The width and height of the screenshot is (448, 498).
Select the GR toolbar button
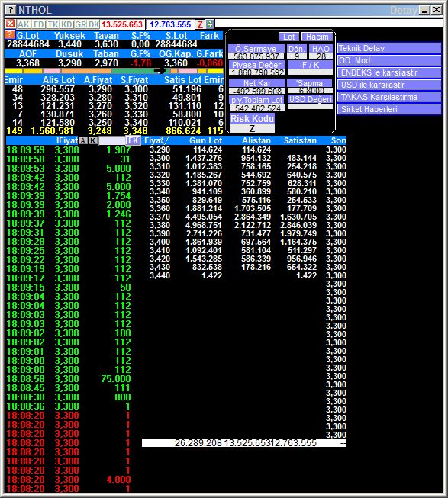pyautogui.click(x=81, y=24)
